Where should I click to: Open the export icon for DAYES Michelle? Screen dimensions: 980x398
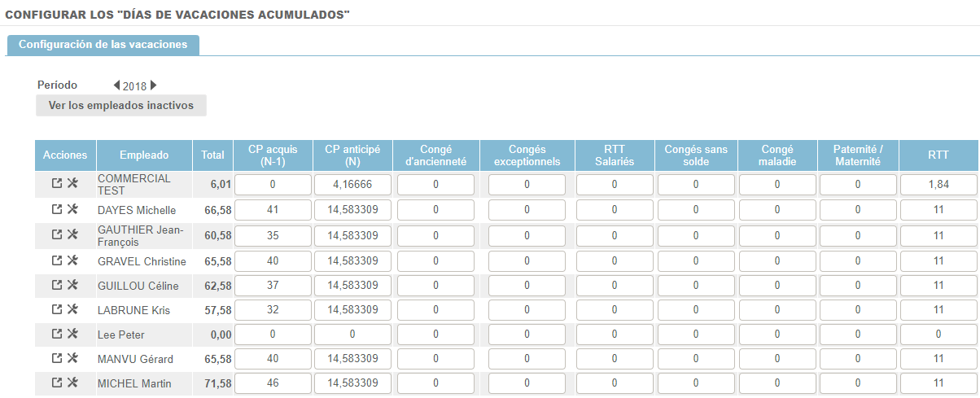pyautogui.click(x=56, y=210)
